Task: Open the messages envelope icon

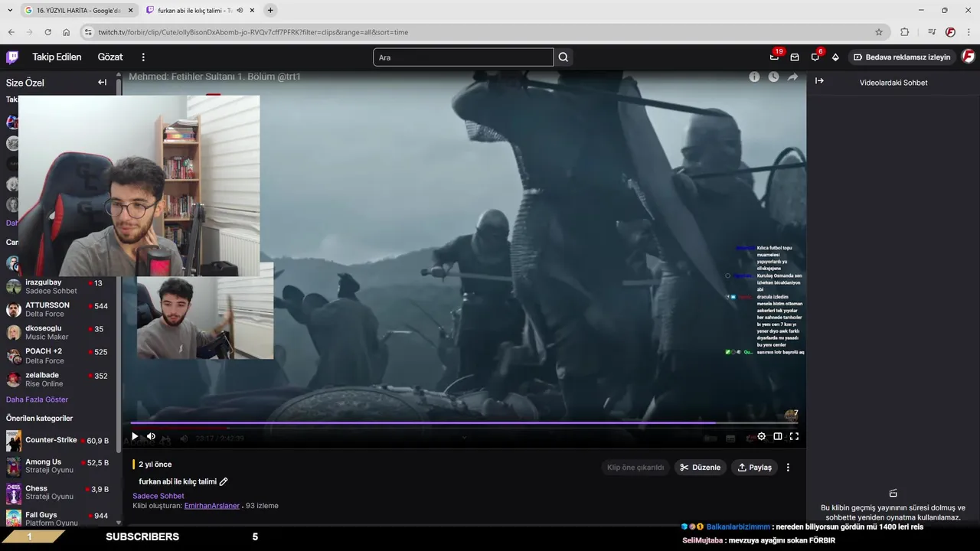Action: click(795, 57)
